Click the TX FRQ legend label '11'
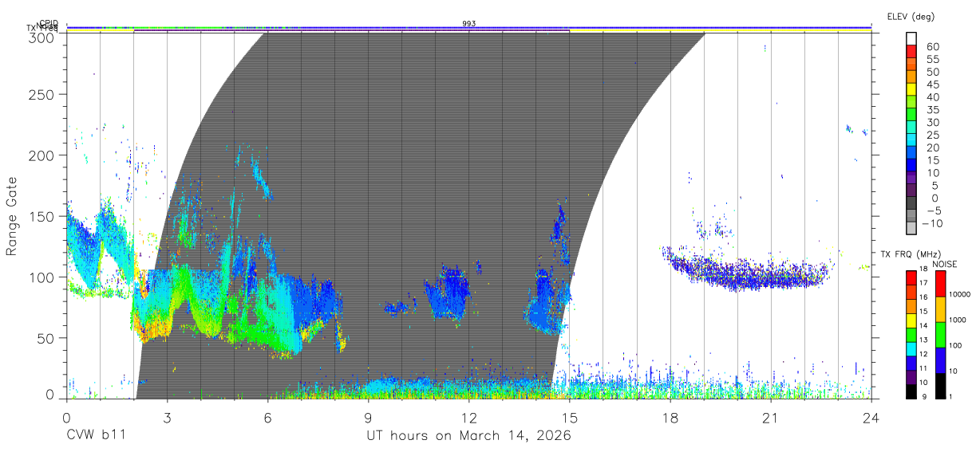Image resolution: width=980 pixels, height=452 pixels. 923,368
